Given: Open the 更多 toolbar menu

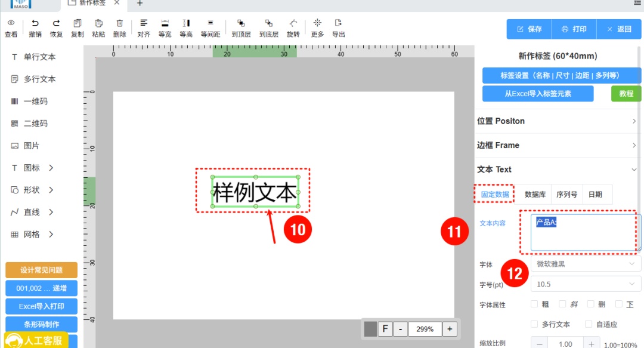Looking at the screenshot, I should pyautogui.click(x=317, y=23).
